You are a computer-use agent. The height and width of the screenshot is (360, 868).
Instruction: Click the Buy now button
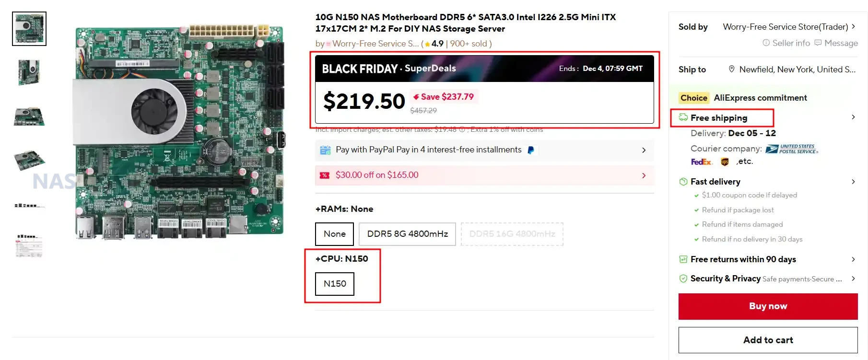click(768, 306)
